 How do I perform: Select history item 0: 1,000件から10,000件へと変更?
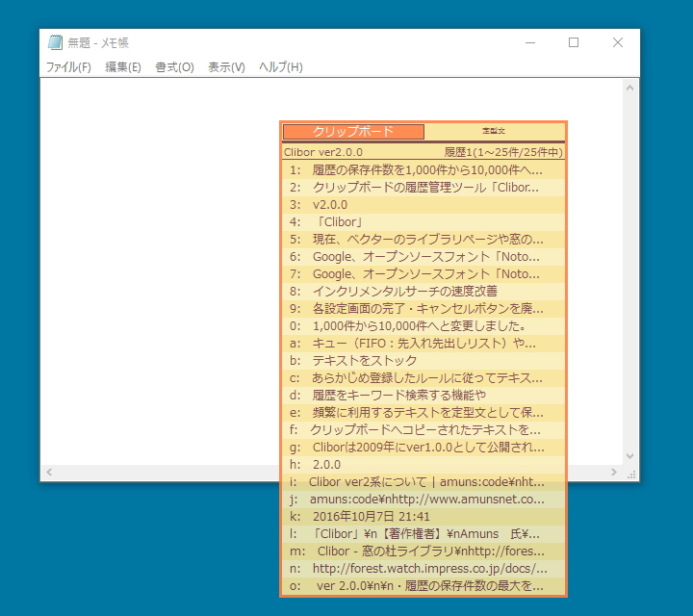423,326
